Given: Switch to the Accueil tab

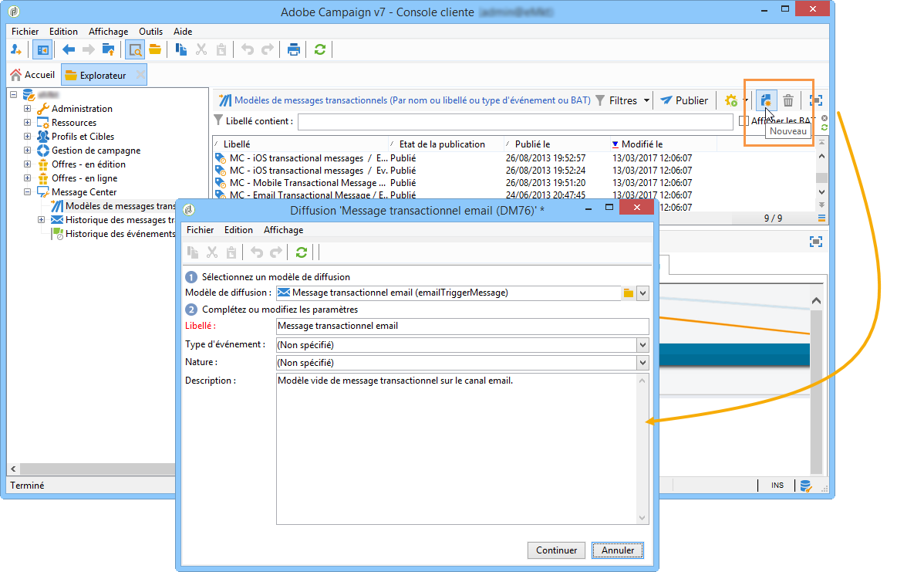Looking at the screenshot, I should [33, 75].
